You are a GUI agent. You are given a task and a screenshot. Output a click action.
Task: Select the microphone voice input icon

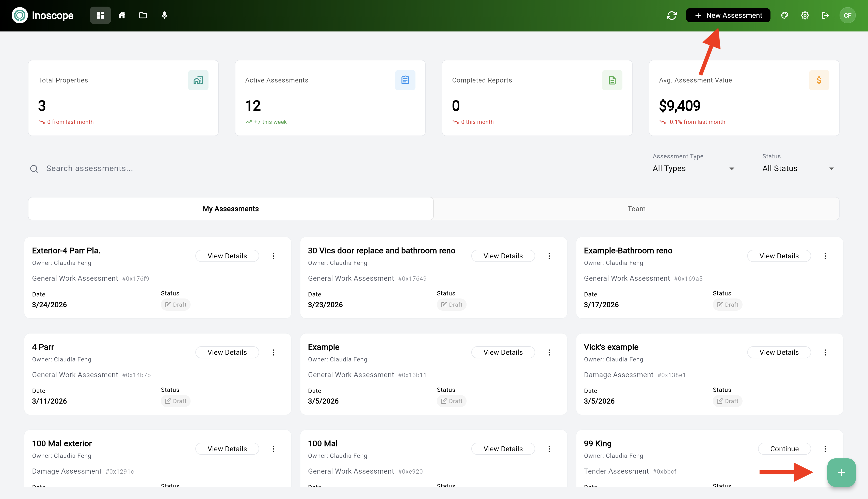click(164, 15)
